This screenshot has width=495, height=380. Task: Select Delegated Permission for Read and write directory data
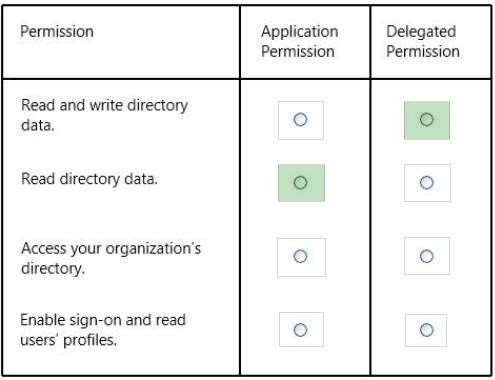[427, 119]
